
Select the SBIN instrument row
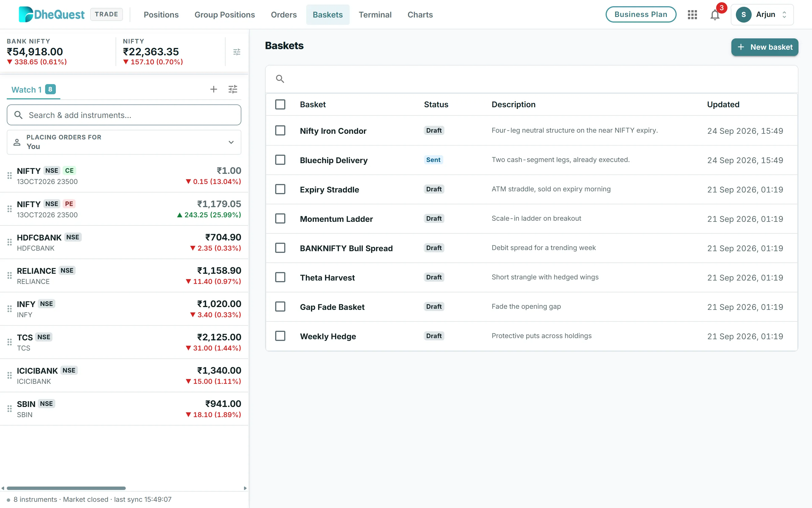124,409
